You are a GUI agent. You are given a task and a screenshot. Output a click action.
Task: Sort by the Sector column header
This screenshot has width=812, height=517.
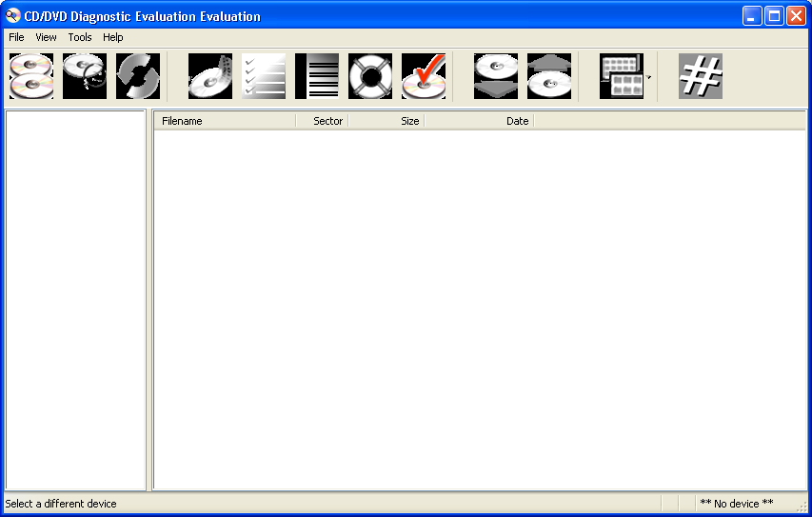(x=322, y=121)
